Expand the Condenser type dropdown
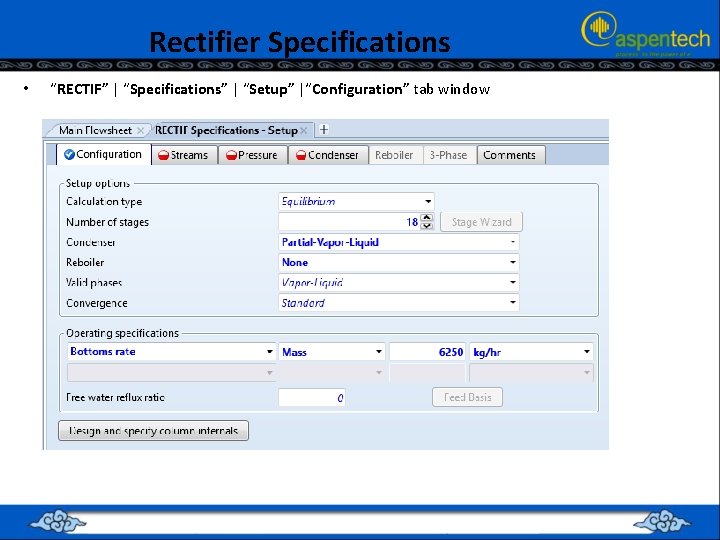 pyautogui.click(x=513, y=242)
